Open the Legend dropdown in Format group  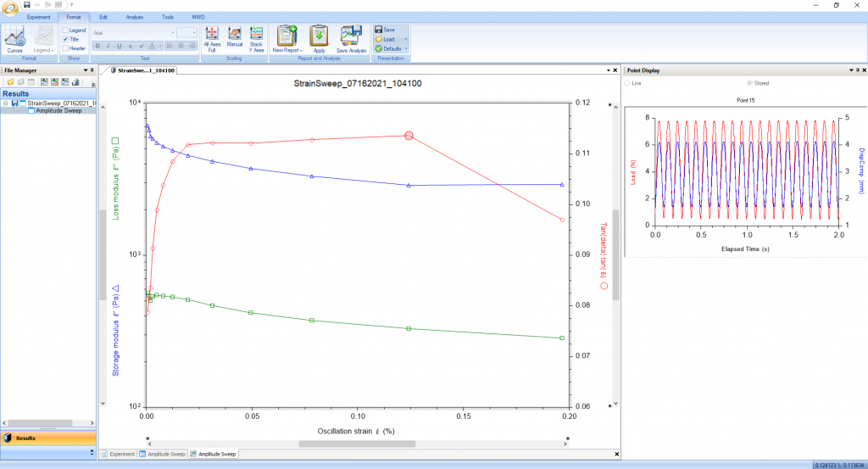pos(43,39)
